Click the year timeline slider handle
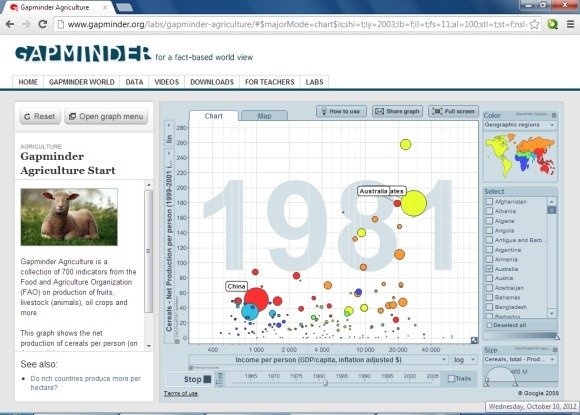This screenshot has width=580, height=415. point(325,382)
